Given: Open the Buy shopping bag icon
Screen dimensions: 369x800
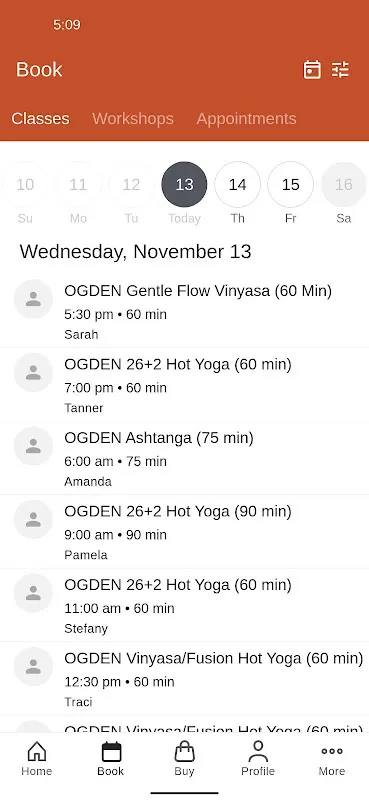Looking at the screenshot, I should click(x=184, y=751).
